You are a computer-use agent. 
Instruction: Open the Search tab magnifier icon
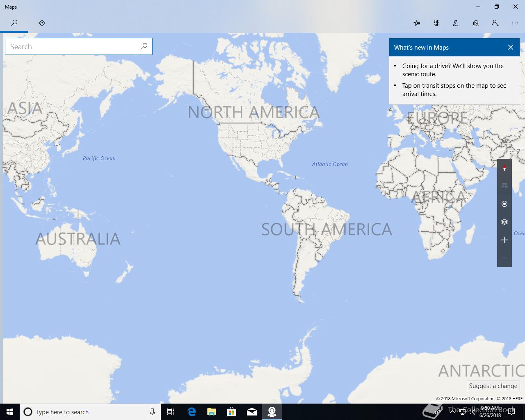tap(14, 23)
